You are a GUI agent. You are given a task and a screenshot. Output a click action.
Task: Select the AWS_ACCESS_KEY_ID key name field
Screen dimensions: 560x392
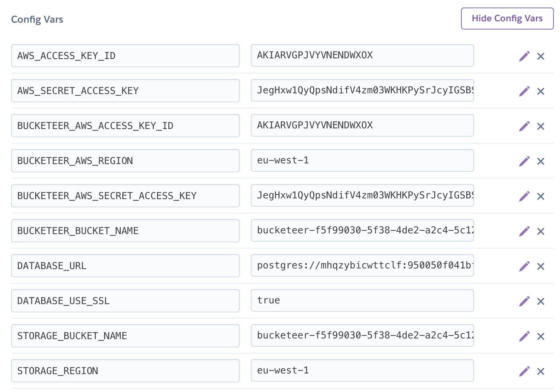125,56
